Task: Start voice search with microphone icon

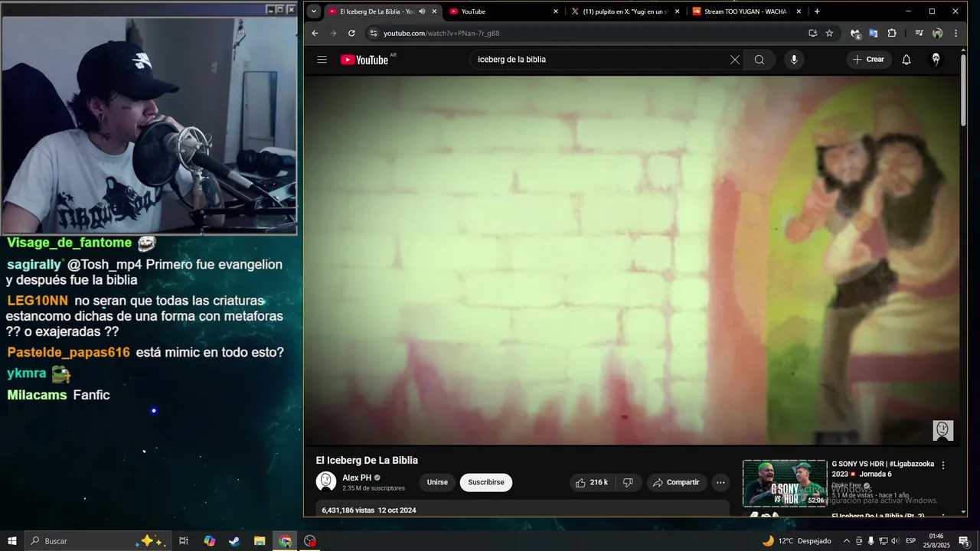Action: pos(794,60)
